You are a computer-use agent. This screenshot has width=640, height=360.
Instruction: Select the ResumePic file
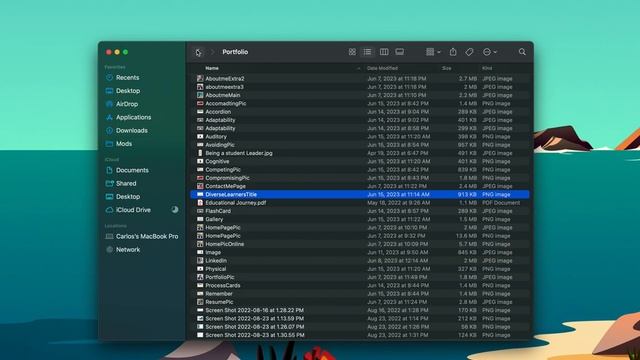click(360, 302)
